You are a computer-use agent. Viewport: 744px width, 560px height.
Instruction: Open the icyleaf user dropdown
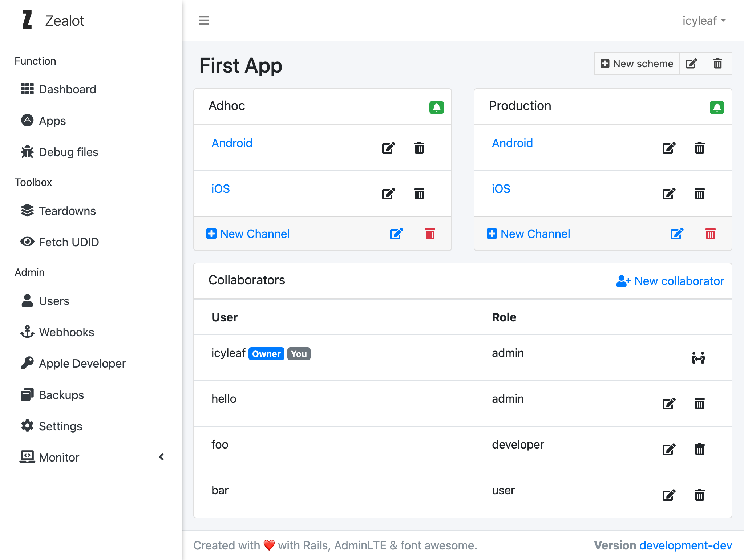click(704, 21)
